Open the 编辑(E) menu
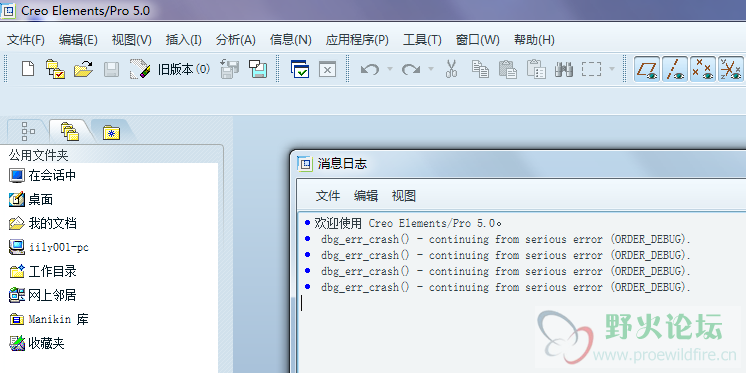746x373 pixels. tap(78, 40)
